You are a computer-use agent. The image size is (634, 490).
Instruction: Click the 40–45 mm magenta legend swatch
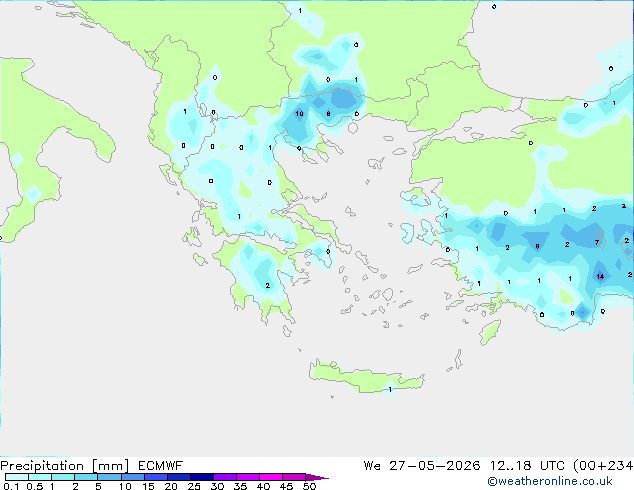pyautogui.click(x=271, y=477)
